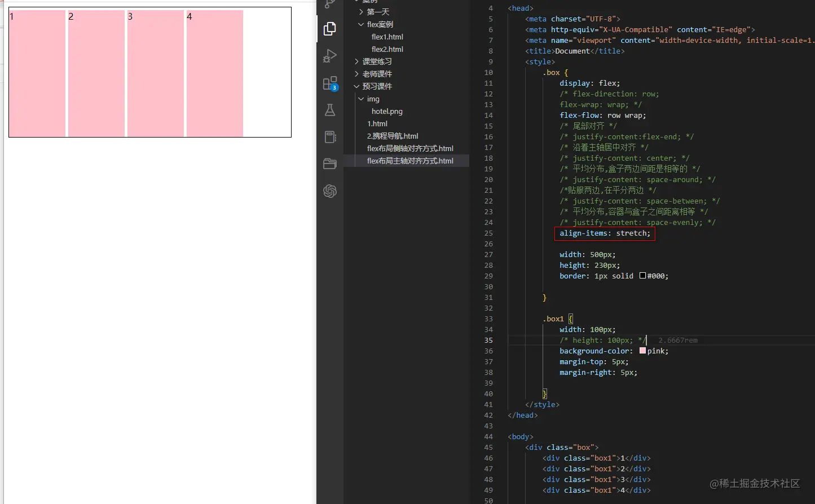Open the Run and Debug view
Image resolution: width=815 pixels, height=504 pixels.
click(x=330, y=56)
